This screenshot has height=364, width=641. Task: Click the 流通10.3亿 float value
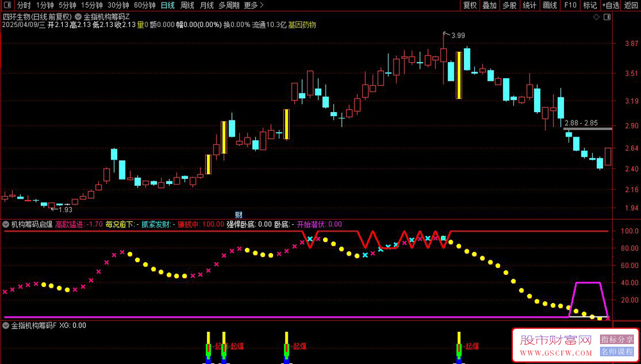point(269,25)
